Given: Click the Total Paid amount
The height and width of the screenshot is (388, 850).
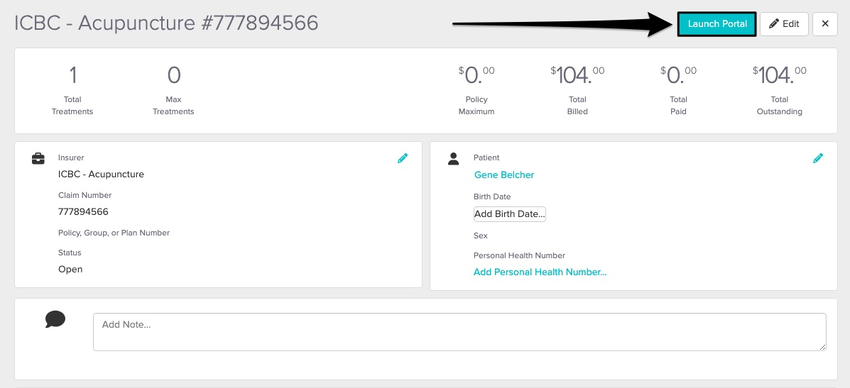Looking at the screenshot, I should pyautogui.click(x=678, y=75).
